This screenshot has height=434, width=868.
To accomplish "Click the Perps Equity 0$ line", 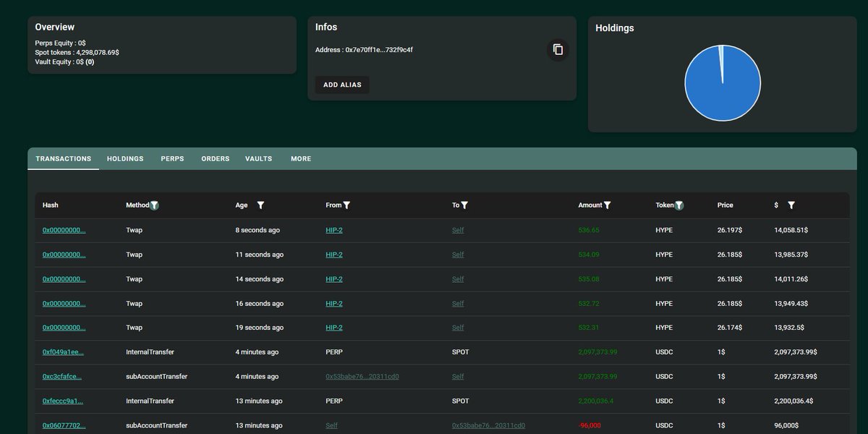I will coord(61,43).
